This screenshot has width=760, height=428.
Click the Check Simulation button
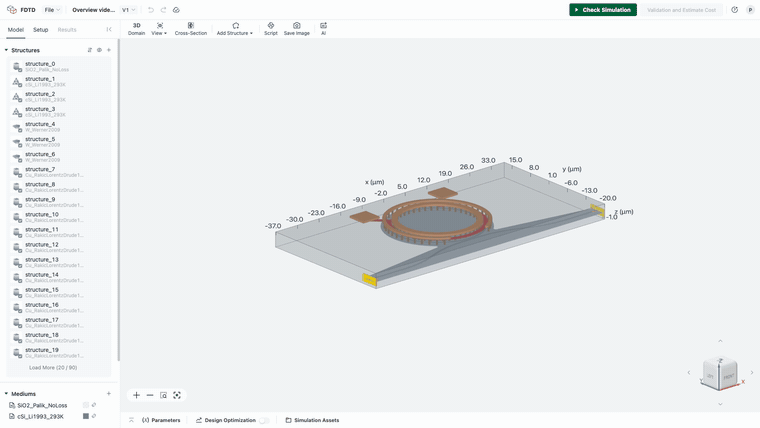[x=602, y=10]
